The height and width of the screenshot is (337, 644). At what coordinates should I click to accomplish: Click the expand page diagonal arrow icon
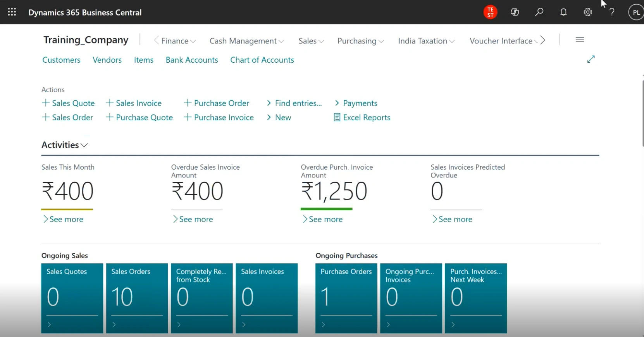(591, 59)
